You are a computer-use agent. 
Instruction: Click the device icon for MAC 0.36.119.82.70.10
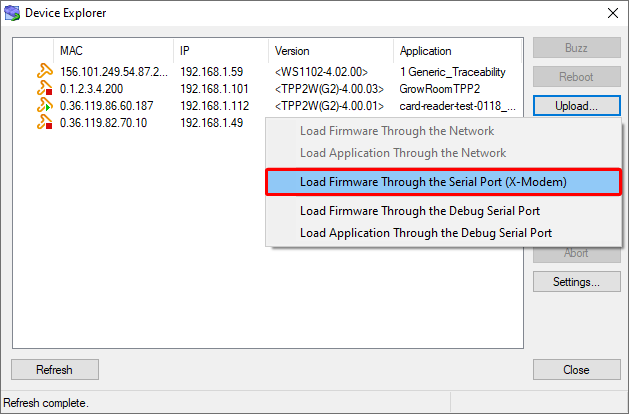(44, 122)
